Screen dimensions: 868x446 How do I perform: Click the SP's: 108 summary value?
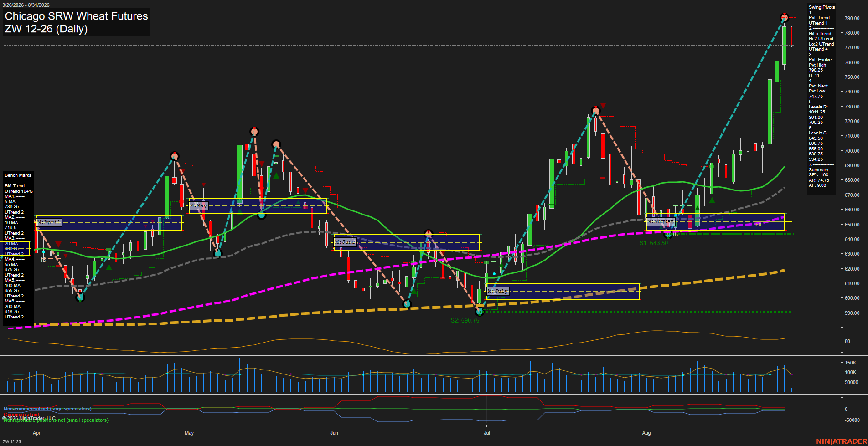coord(818,175)
